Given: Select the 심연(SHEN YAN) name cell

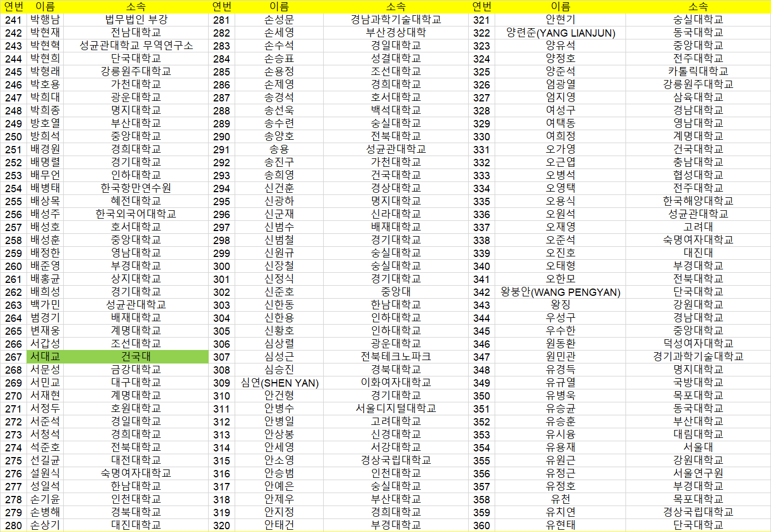Looking at the screenshot, I should [279, 383].
